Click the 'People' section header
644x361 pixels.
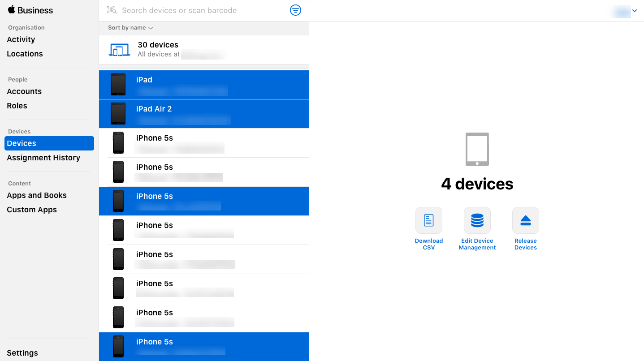coord(18,79)
